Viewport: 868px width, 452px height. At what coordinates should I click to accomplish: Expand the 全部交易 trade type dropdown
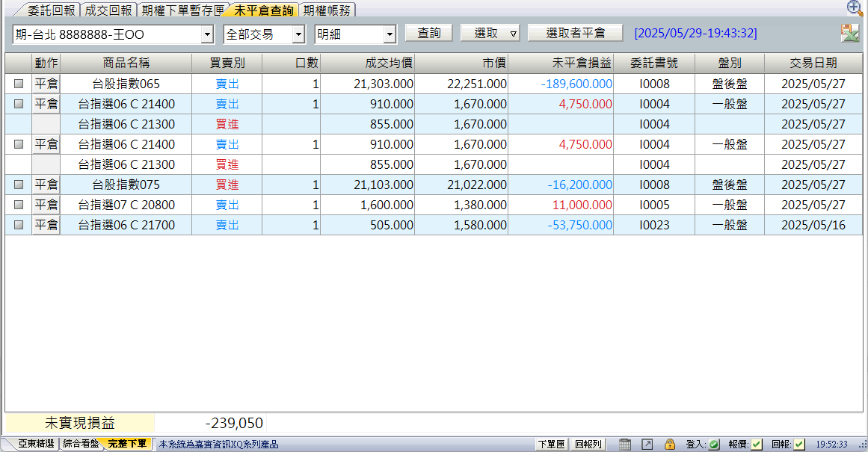click(298, 34)
